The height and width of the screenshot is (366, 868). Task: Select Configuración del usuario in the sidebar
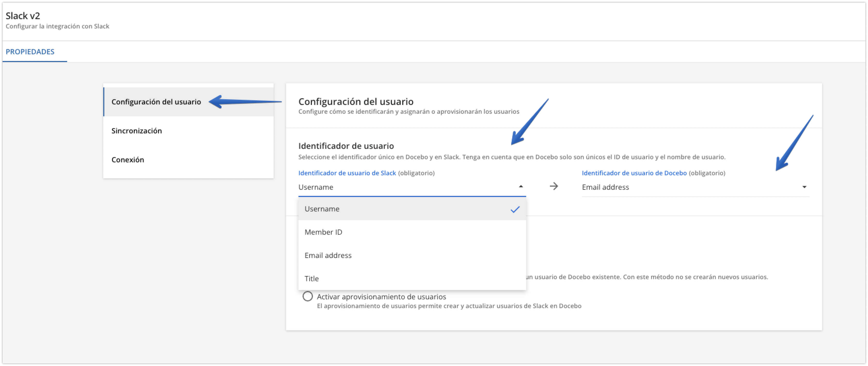pos(156,102)
